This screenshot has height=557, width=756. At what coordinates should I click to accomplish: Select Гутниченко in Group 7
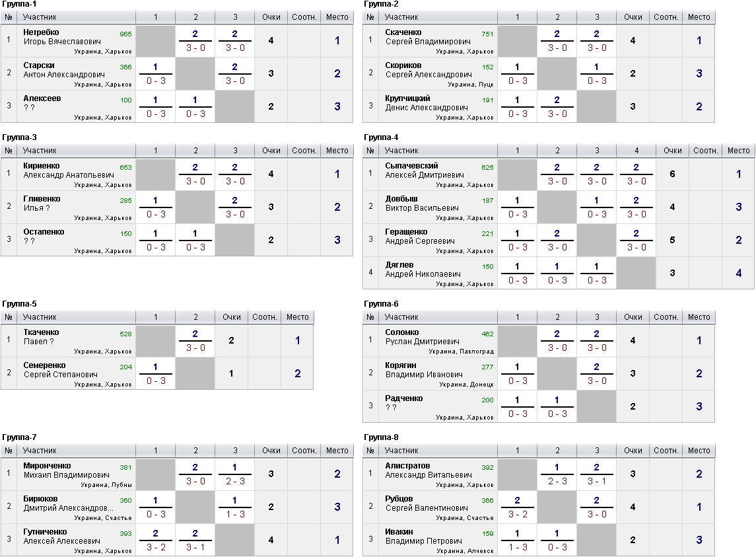click(x=45, y=532)
